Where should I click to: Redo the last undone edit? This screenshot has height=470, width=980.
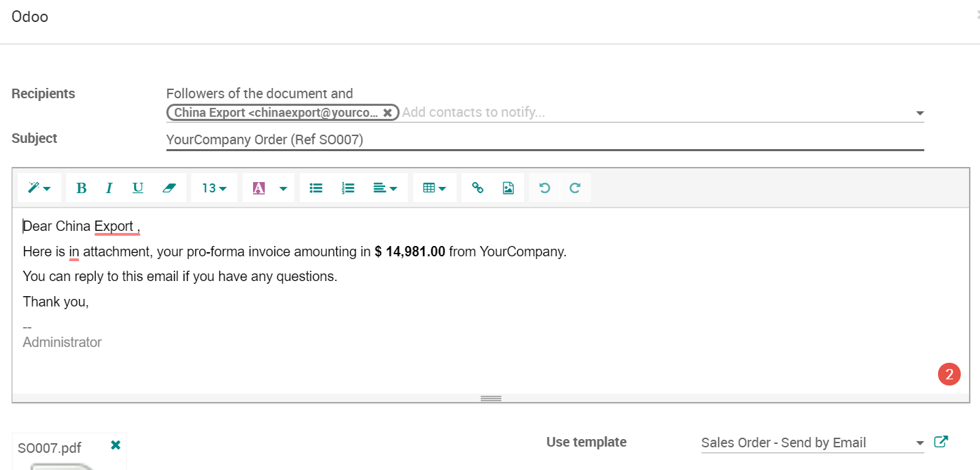(x=575, y=188)
